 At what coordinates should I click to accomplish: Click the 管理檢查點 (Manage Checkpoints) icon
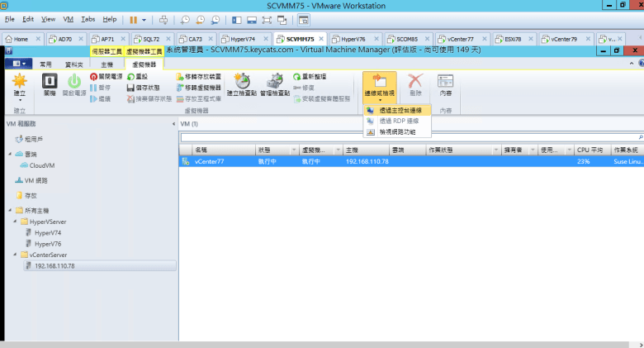(x=274, y=84)
